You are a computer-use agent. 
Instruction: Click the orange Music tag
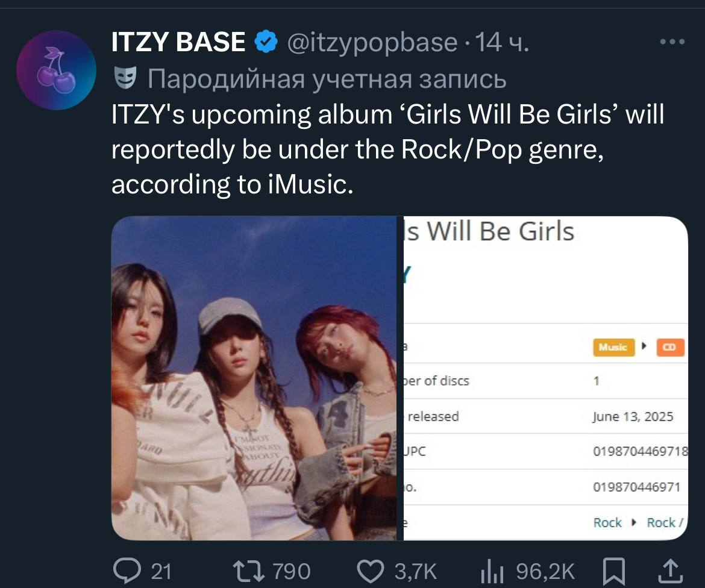pyautogui.click(x=614, y=347)
